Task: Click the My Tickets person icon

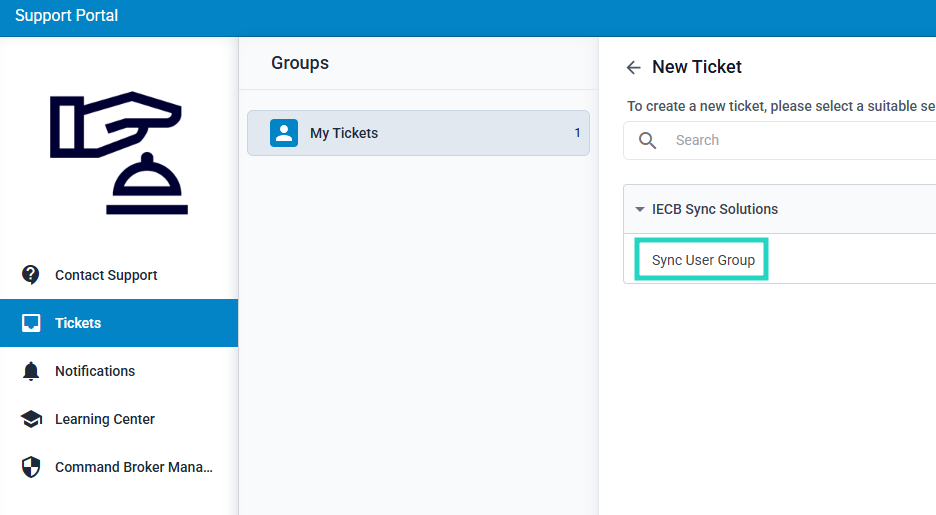Action: pos(284,133)
